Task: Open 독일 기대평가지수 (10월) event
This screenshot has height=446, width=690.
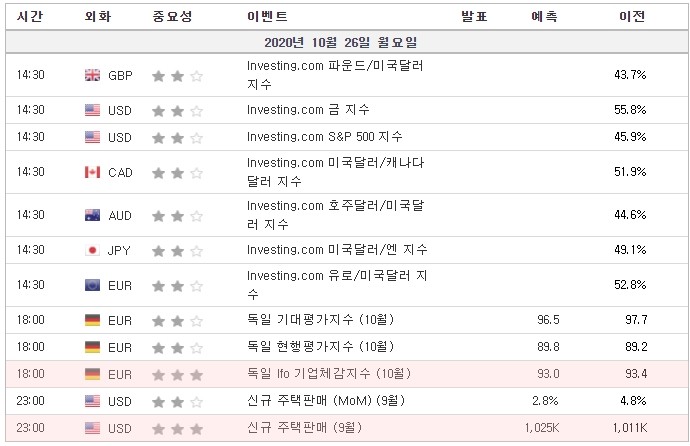Action: tap(320, 319)
